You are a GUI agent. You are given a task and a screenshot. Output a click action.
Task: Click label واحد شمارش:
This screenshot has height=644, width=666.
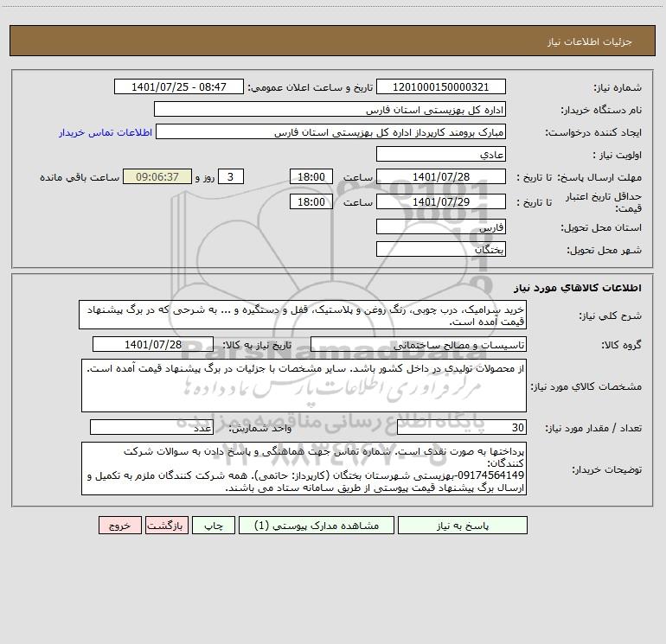(x=260, y=429)
